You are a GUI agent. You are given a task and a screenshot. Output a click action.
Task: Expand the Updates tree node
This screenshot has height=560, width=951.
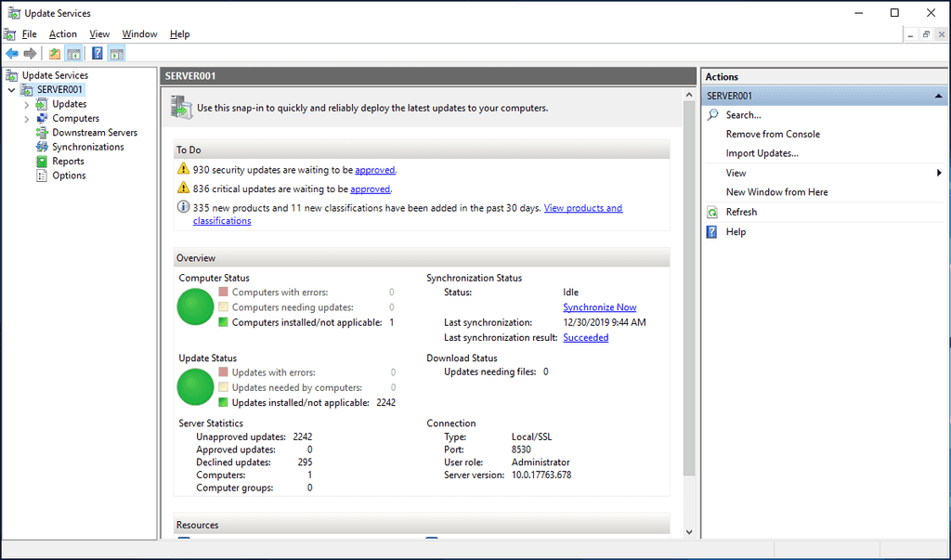click(x=28, y=103)
